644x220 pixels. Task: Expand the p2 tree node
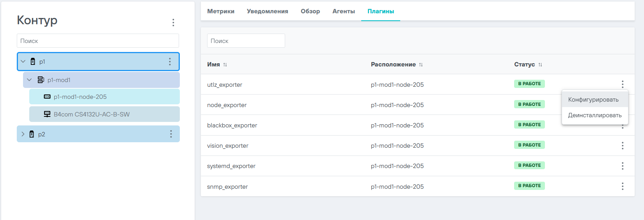(23, 134)
